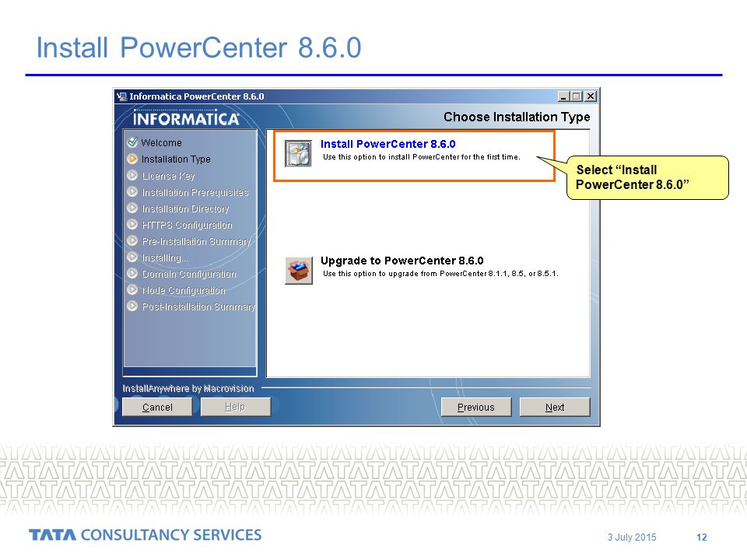Click the Installation Prerequisites step icon
Screen dimensions: 747x560
[x=132, y=191]
